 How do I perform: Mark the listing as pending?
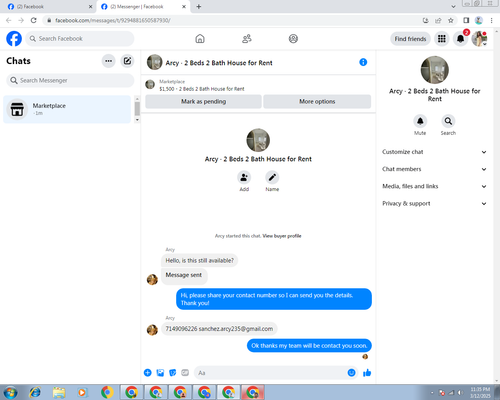pyautogui.click(x=203, y=101)
